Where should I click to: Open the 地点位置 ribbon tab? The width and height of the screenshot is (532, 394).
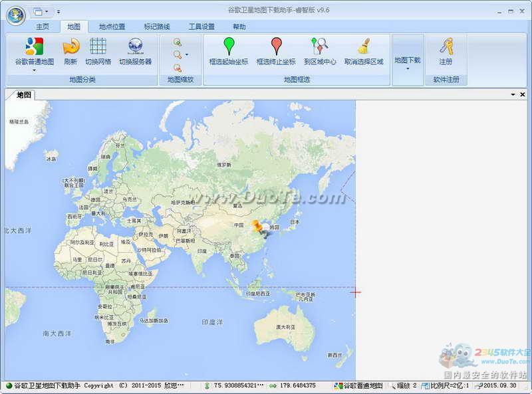(112, 27)
